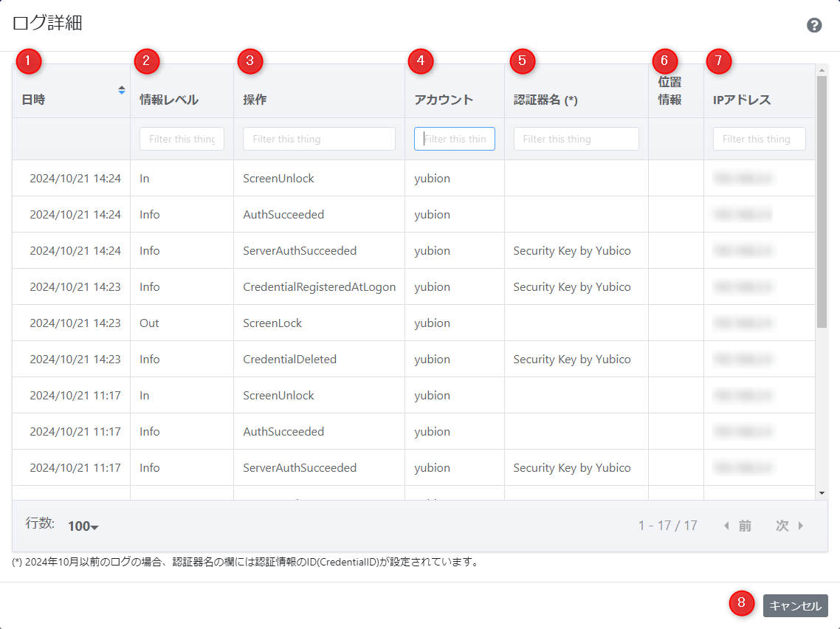Select the 11:17 ScreenUnlock cell
The image size is (840, 629).
(320, 396)
